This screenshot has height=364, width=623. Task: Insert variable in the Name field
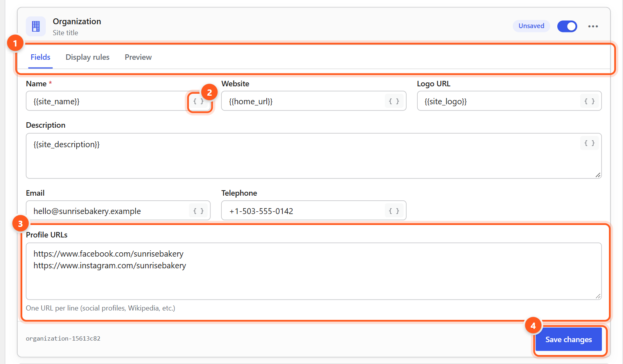click(199, 101)
